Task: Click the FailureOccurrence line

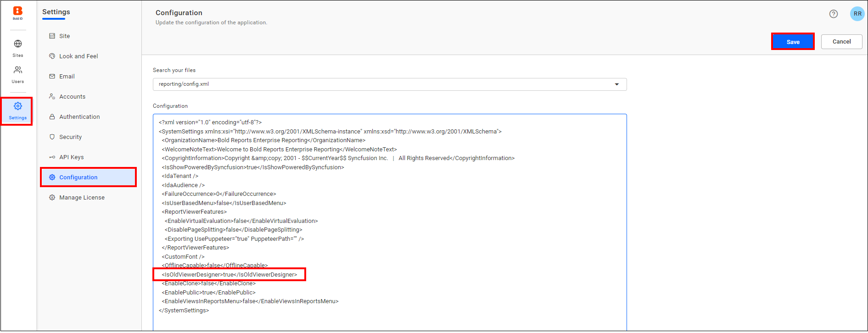Action: (x=218, y=194)
